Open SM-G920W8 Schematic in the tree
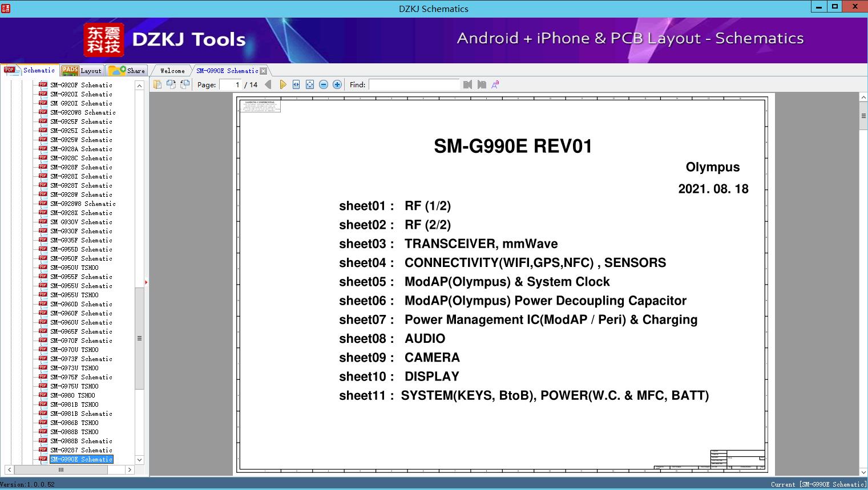 click(83, 112)
